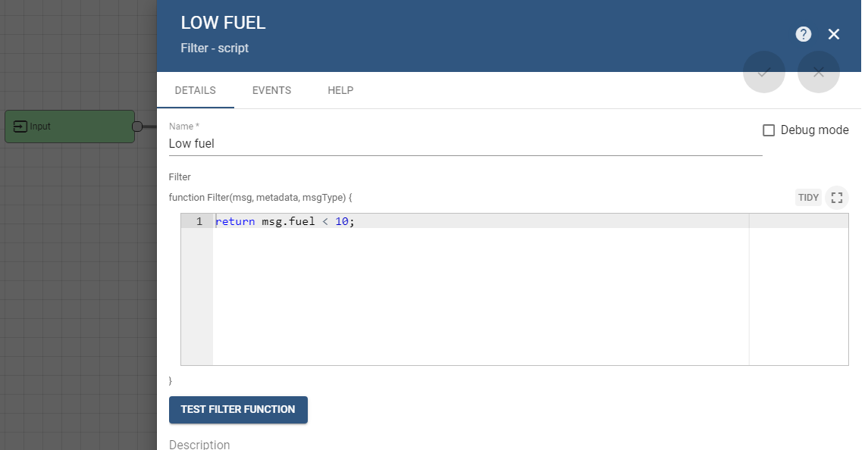Image resolution: width=868 pixels, height=450 pixels.
Task: Close the Low Fuel details panel
Action: (834, 34)
